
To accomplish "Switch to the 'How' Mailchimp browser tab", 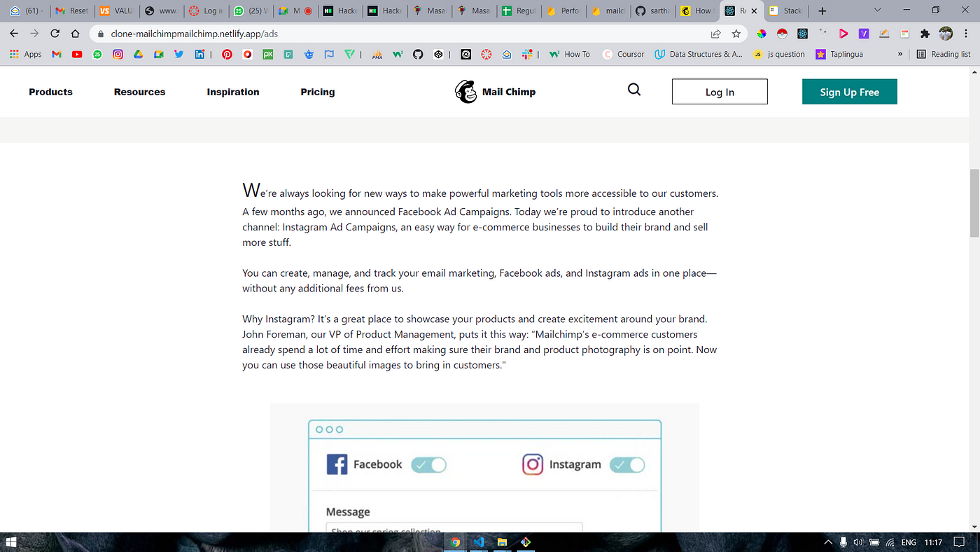I will tap(697, 11).
